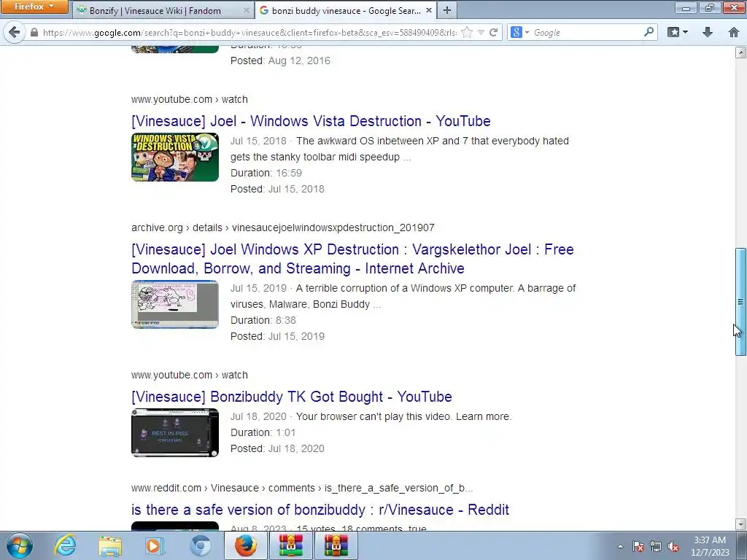Viewport: 747px width, 560px height.
Task: Click the Windows Vista Destruction video thumbnail
Action: [175, 157]
